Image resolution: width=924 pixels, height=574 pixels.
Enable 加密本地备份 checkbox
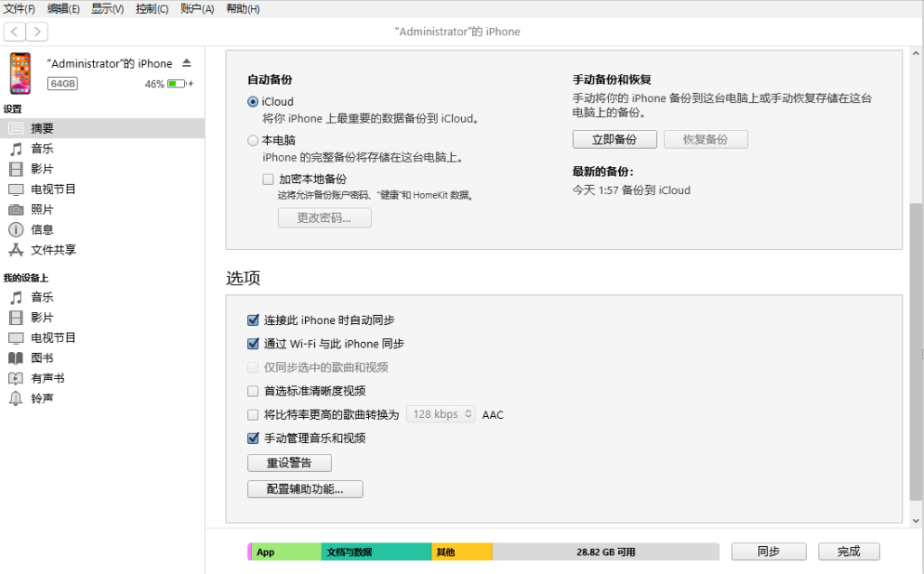pos(268,180)
